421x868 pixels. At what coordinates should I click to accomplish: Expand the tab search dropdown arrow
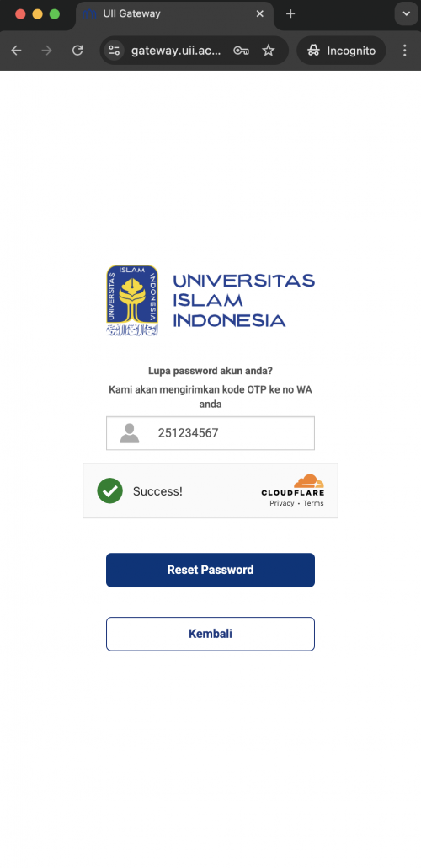coord(406,13)
